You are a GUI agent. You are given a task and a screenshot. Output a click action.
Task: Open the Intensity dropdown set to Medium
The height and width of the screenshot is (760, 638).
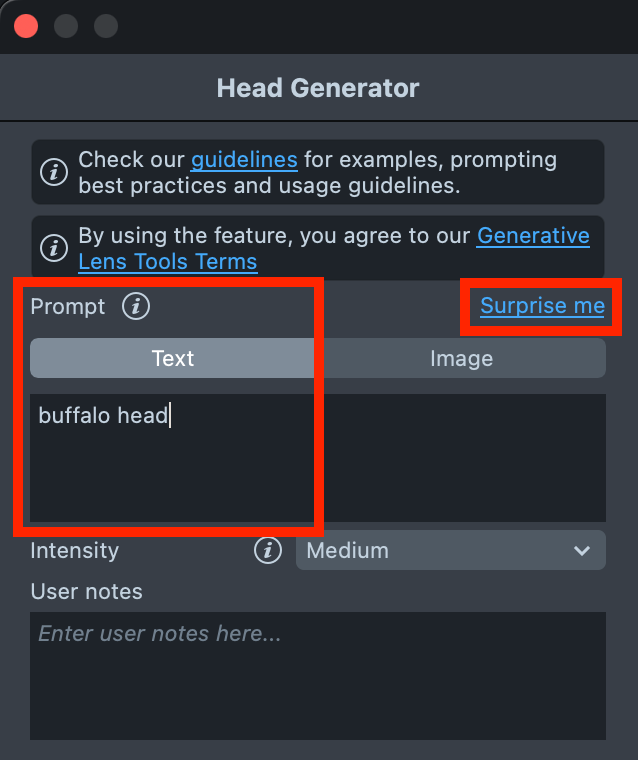(x=450, y=550)
